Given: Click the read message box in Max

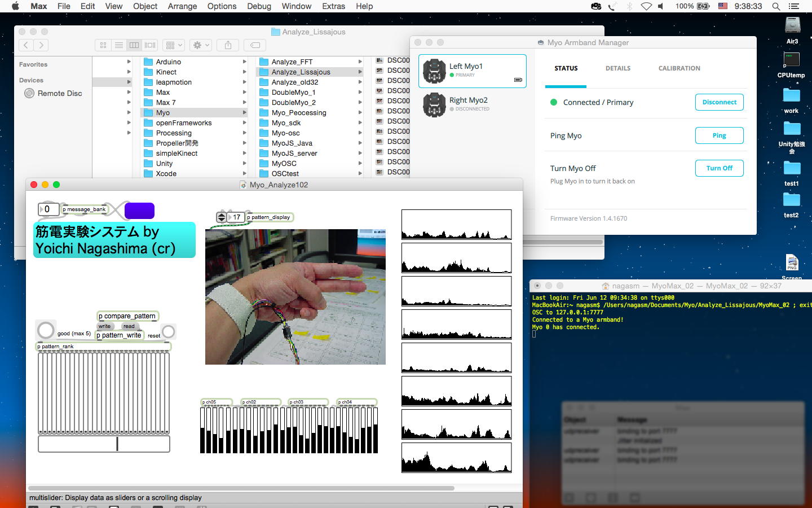Looking at the screenshot, I should coord(129,326).
